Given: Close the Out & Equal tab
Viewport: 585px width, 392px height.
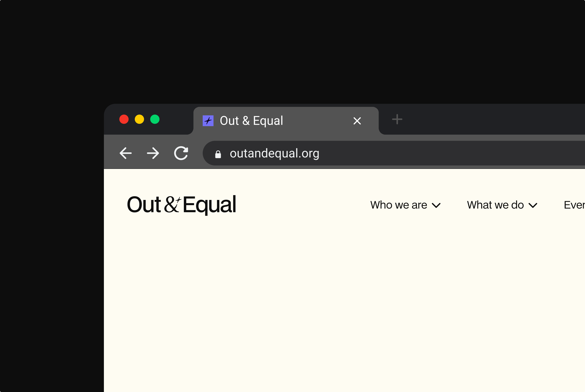Looking at the screenshot, I should coord(357,121).
